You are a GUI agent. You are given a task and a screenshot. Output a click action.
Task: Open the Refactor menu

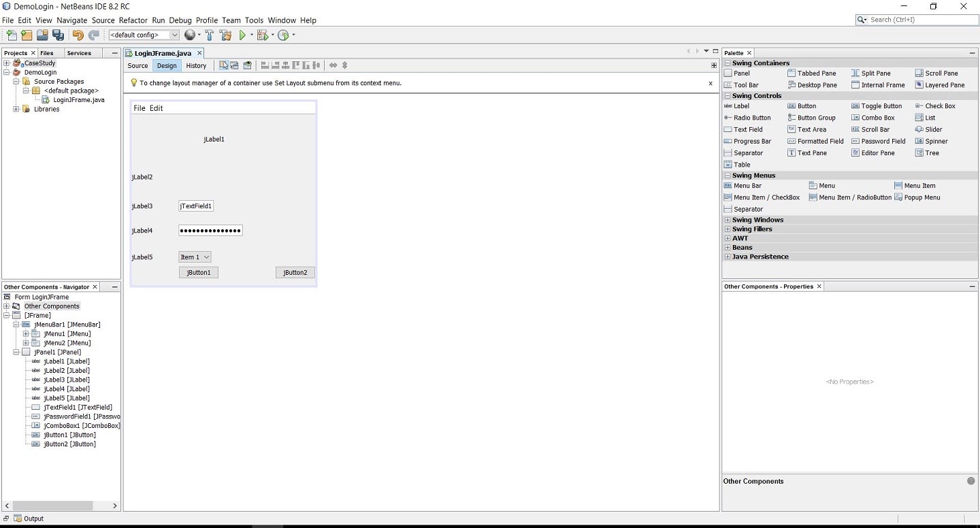pos(133,20)
